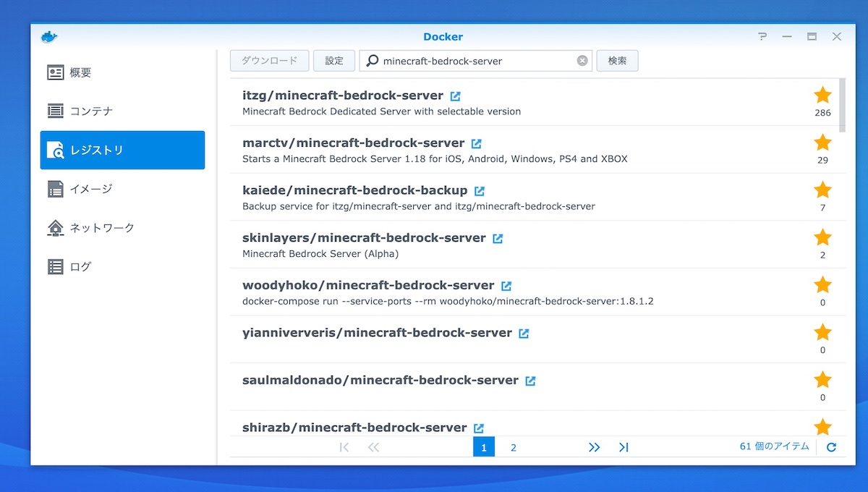Open external link for saulmaldonado/minecraft-bedrock-server

pyautogui.click(x=530, y=381)
